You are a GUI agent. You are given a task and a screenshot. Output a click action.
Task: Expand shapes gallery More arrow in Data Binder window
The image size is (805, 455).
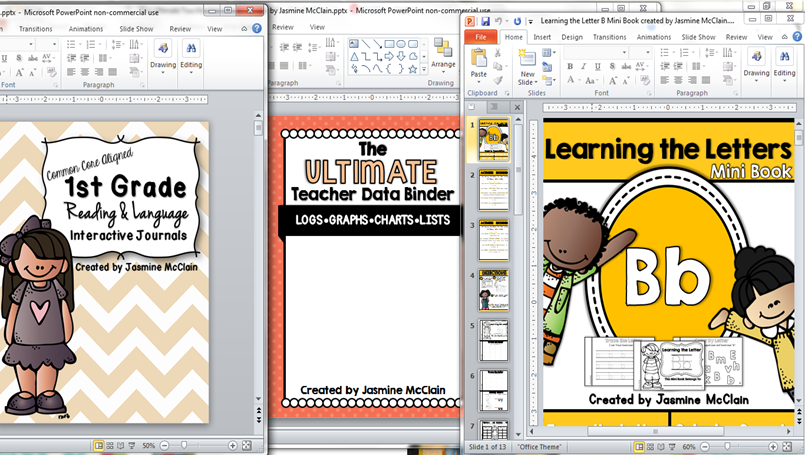424,69
